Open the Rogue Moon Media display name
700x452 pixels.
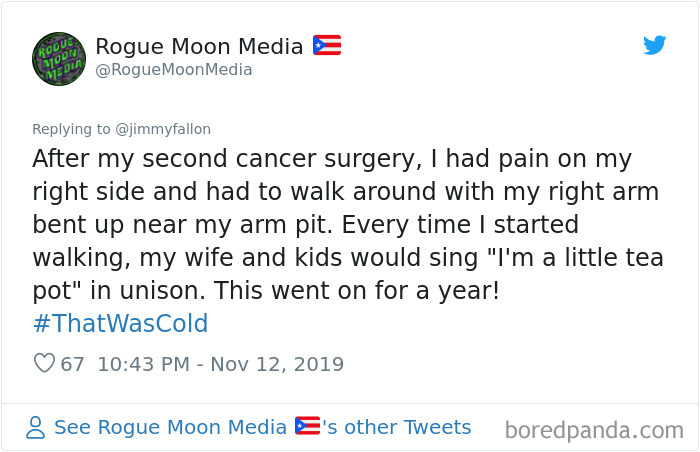199,46
